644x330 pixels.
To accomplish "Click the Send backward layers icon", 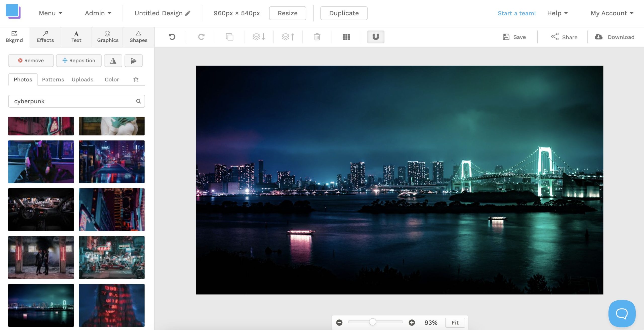I will tap(259, 37).
